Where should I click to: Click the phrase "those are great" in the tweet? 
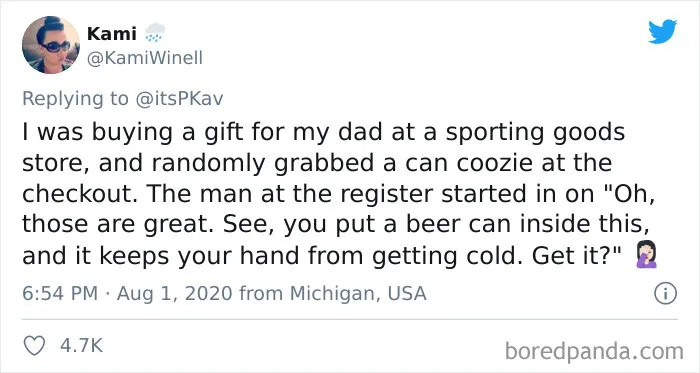point(115,225)
